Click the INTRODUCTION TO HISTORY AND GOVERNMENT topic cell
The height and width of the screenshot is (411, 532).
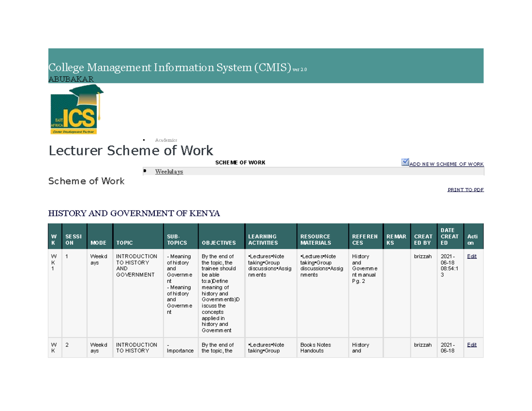pos(137,265)
